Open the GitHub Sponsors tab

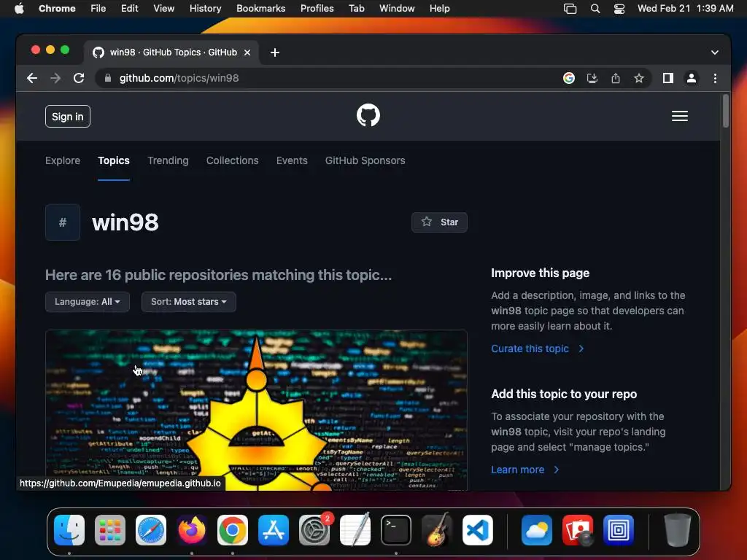365,160
